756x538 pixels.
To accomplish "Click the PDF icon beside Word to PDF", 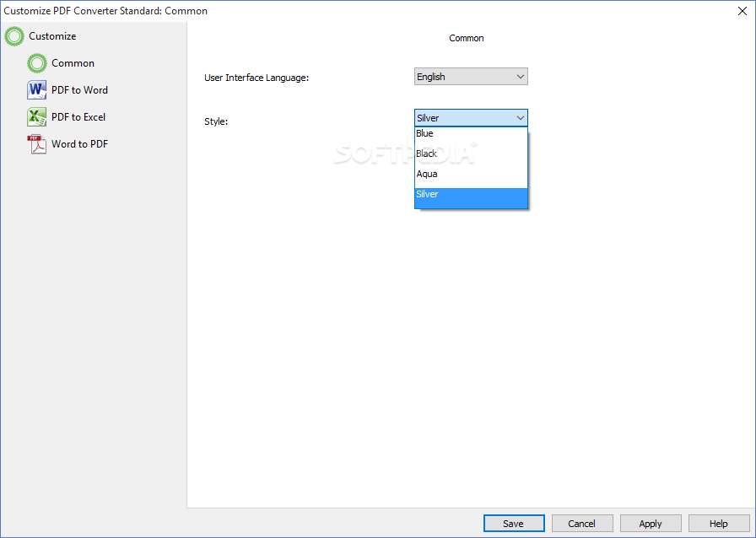I will point(37,144).
